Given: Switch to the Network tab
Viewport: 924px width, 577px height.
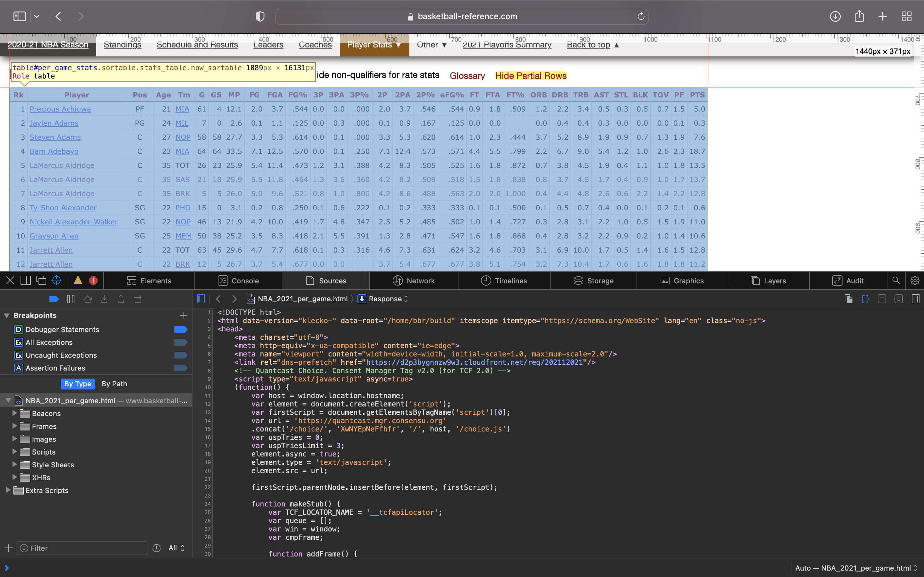Looking at the screenshot, I should 414,280.
